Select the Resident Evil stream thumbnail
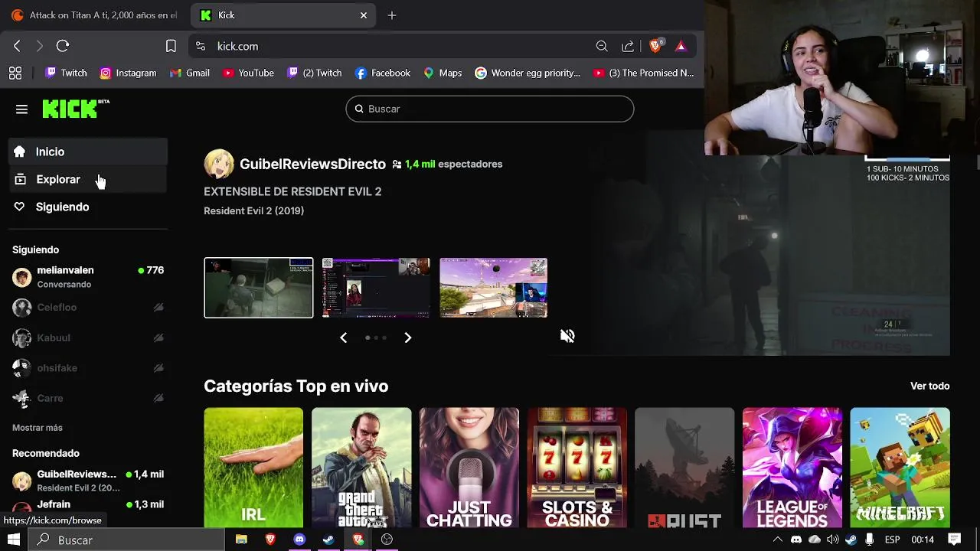980x551 pixels. [259, 288]
